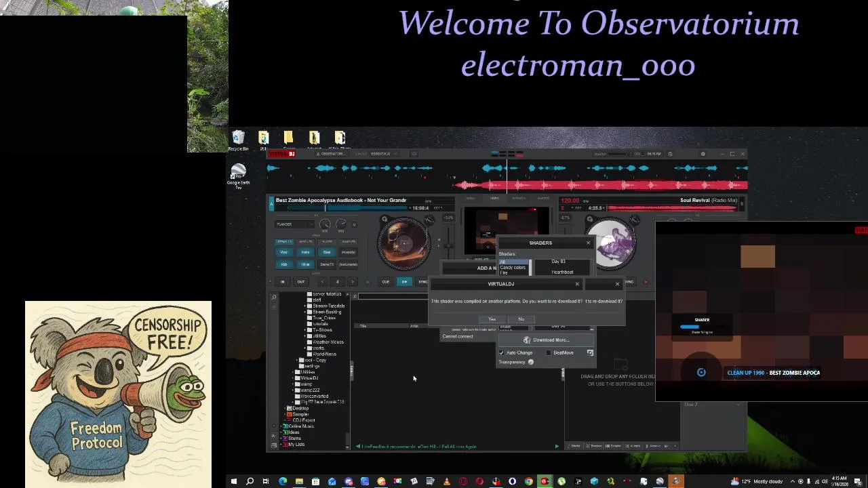The height and width of the screenshot is (488, 868).
Task: Toggle the Kick stem pad
Action: (284, 264)
